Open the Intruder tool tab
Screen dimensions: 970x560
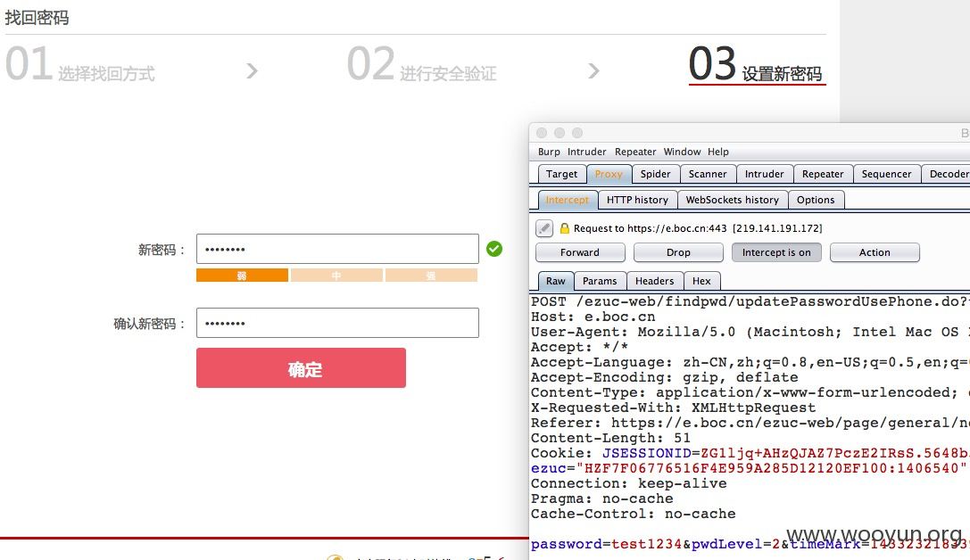(764, 174)
